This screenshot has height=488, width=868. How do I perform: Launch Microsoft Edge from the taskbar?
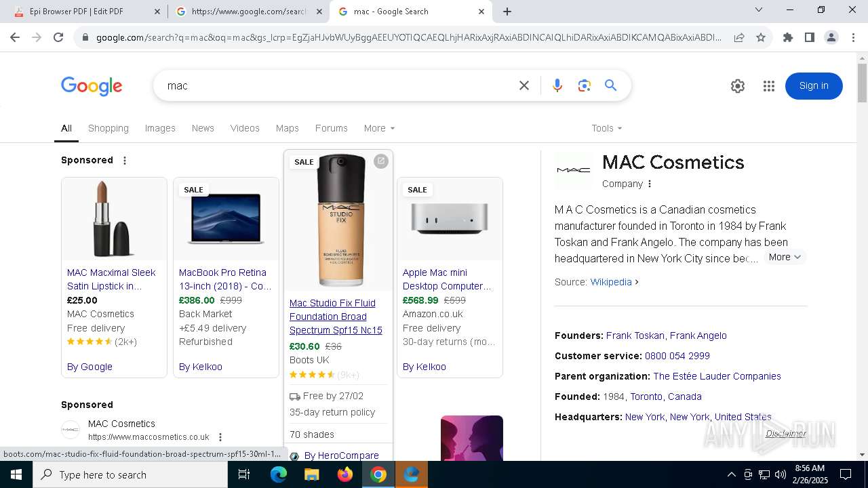point(279,474)
